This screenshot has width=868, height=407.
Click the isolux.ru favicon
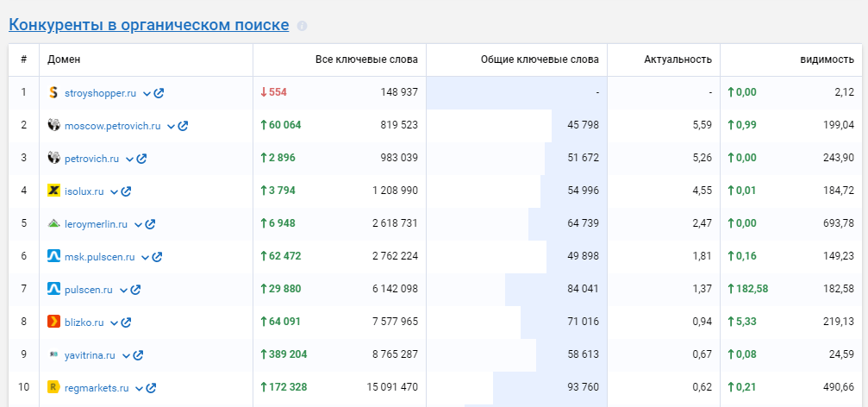tap(53, 191)
